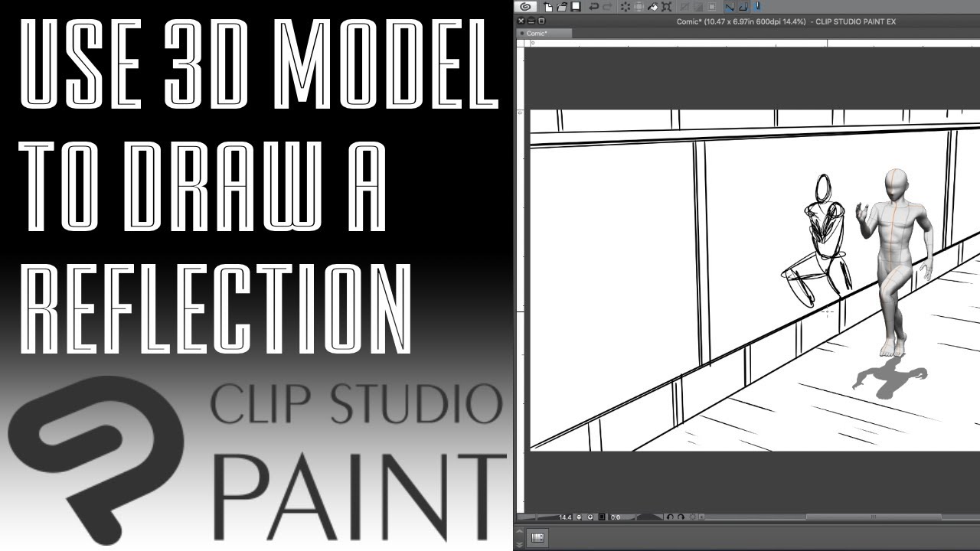Image resolution: width=980 pixels, height=551 pixels.
Task: Click the scrollbar left arrow
Action: point(701,517)
